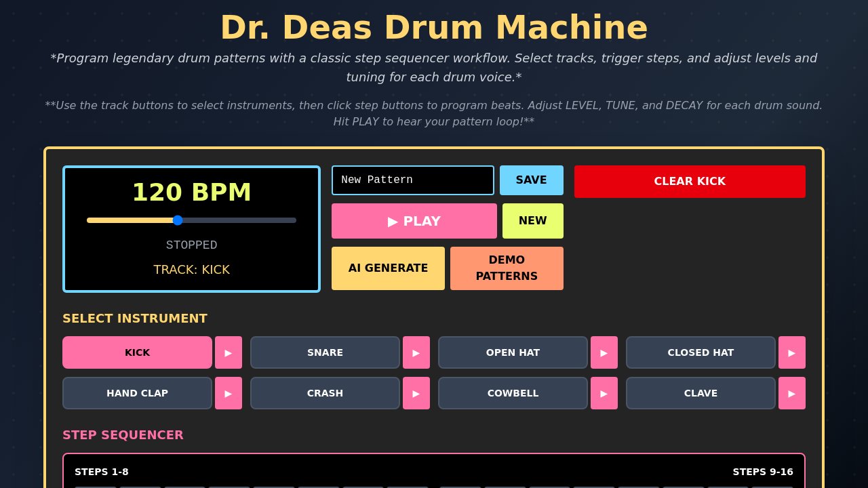This screenshot has width=868, height=488.
Task: Click the STEPS 1-8 label
Action: pyautogui.click(x=102, y=472)
